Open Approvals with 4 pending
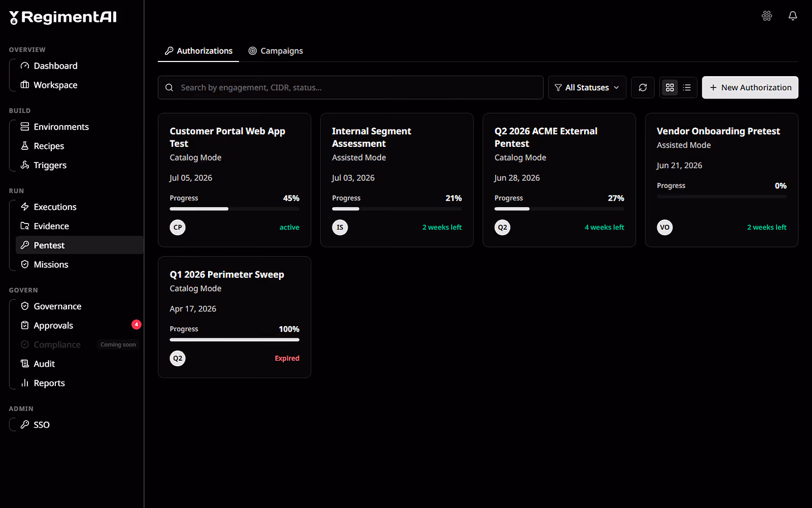Screen dimensions: 812x508 click(x=79, y=326)
